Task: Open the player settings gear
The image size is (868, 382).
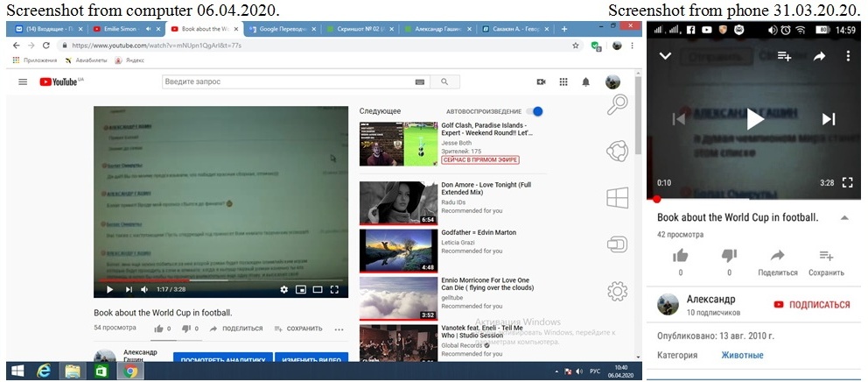Action: click(x=284, y=289)
